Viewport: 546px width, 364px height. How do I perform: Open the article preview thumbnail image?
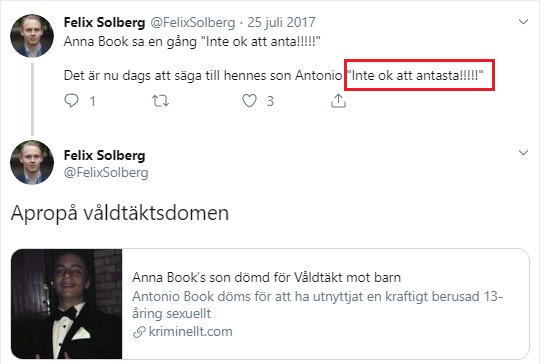coord(67,304)
